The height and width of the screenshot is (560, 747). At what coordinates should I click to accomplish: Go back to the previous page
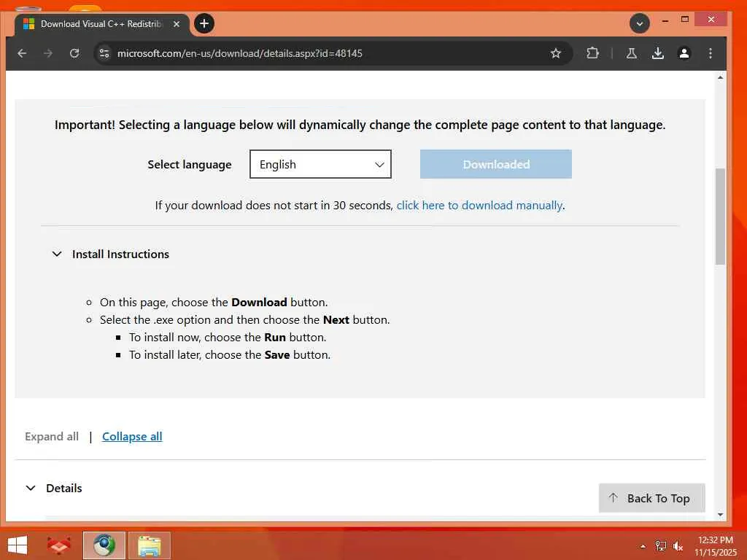(x=22, y=53)
